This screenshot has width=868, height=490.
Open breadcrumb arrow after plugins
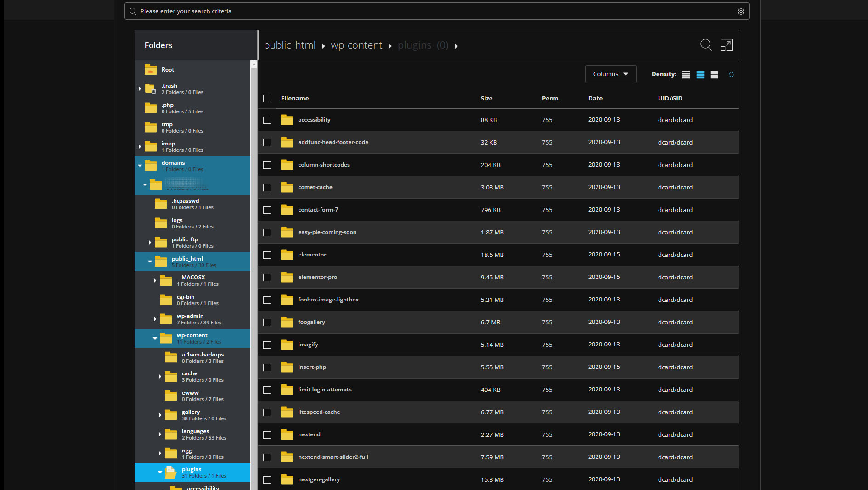point(456,46)
